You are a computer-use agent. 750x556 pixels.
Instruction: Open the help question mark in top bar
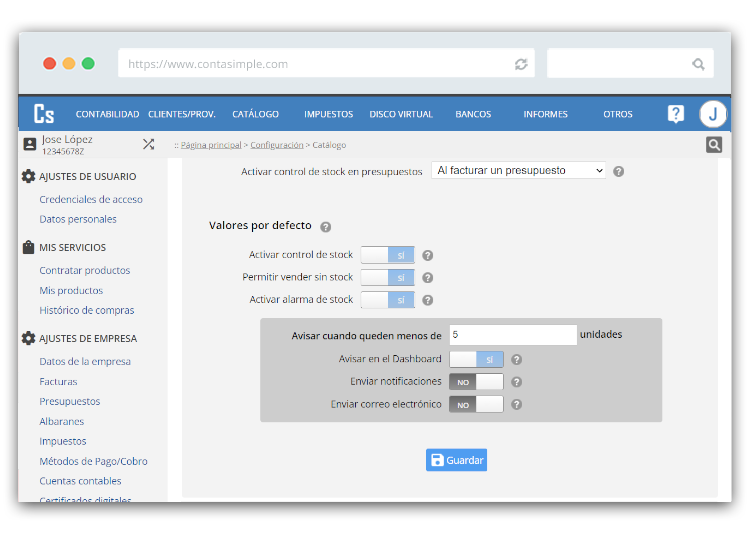coord(676,114)
